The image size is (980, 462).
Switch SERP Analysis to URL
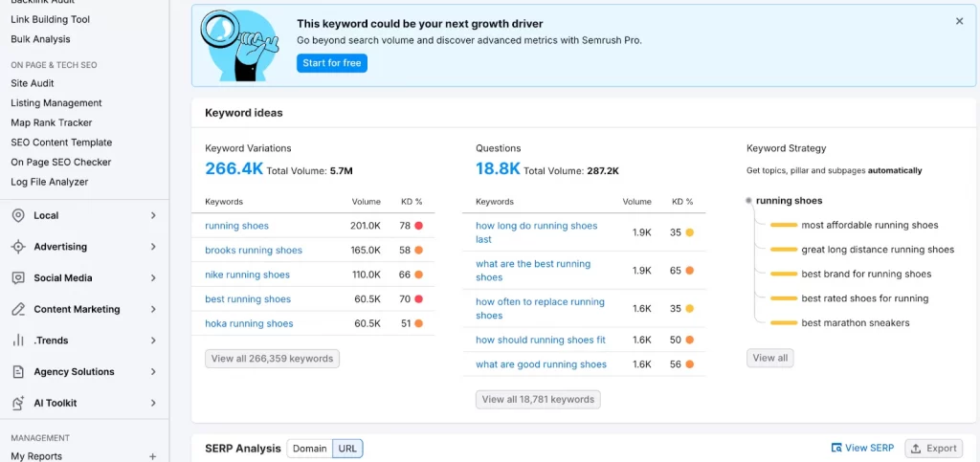347,449
